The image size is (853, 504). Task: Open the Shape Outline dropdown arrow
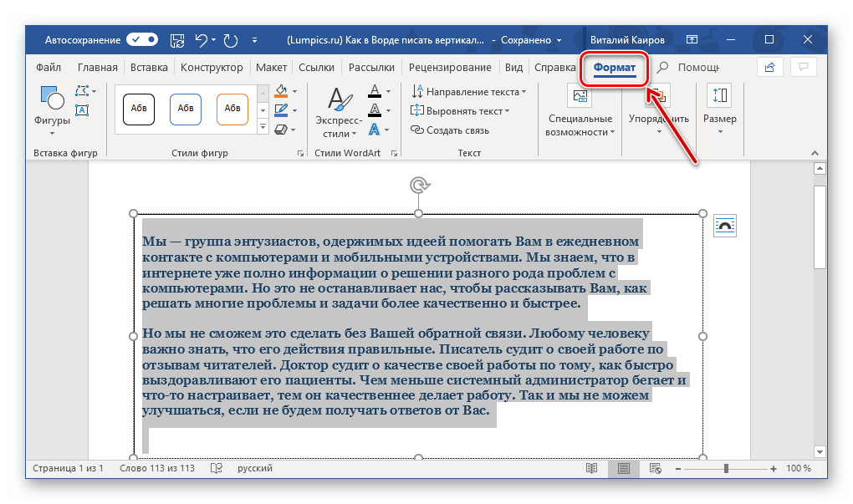[x=295, y=110]
